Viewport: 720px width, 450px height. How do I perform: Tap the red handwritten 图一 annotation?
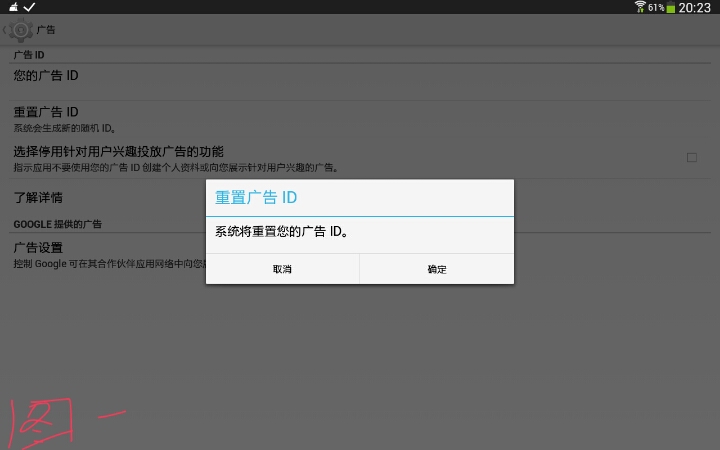pos(60,420)
